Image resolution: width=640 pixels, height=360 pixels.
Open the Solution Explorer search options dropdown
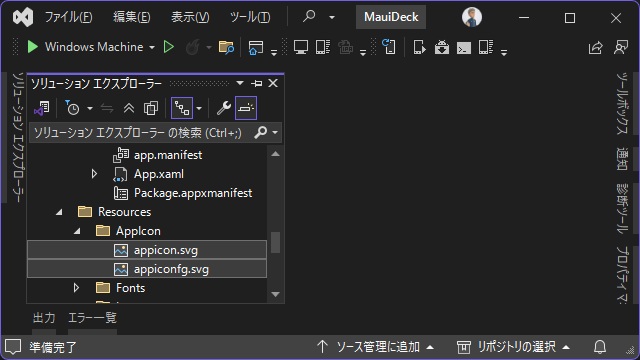tap(275, 133)
